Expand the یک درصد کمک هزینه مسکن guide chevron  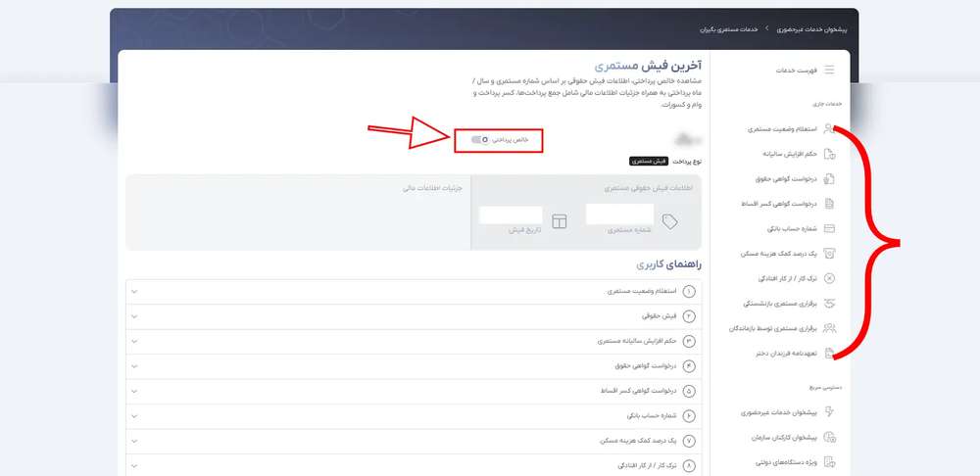coord(133,441)
